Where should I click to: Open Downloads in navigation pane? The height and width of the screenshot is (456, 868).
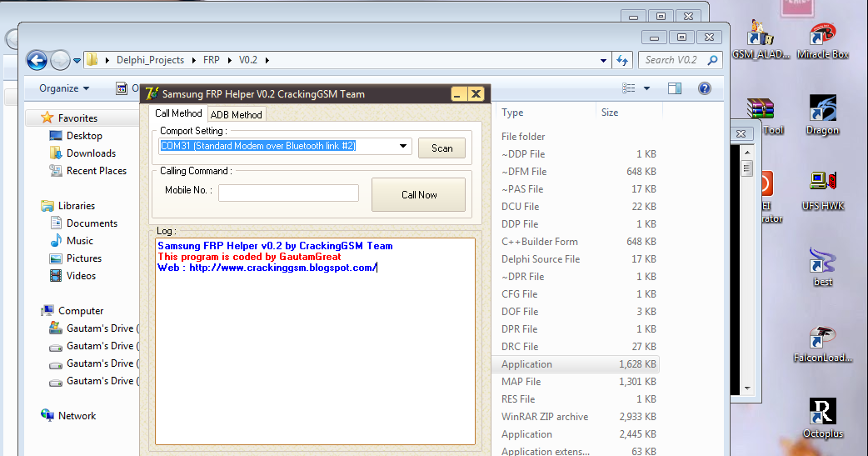[x=91, y=153]
